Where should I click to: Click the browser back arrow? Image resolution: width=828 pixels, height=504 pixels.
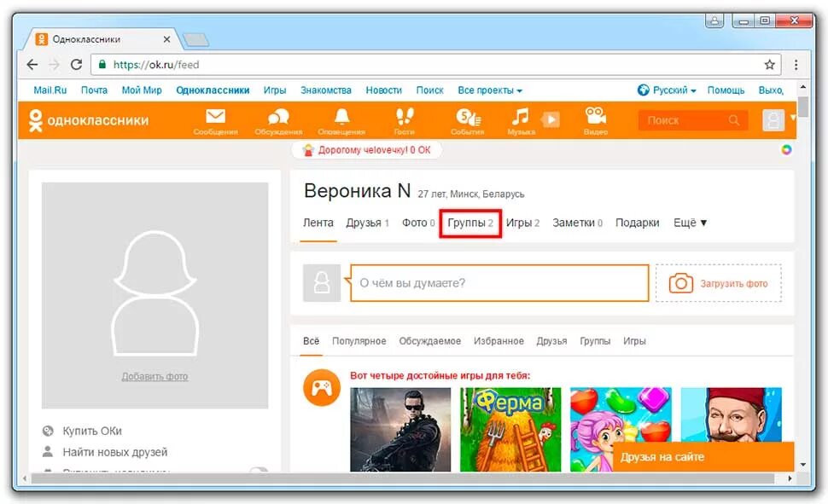click(x=32, y=64)
